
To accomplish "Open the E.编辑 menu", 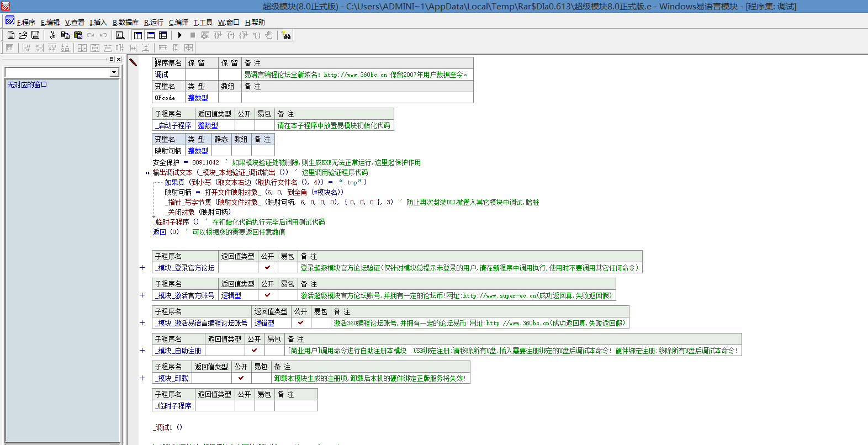I will [x=50, y=23].
